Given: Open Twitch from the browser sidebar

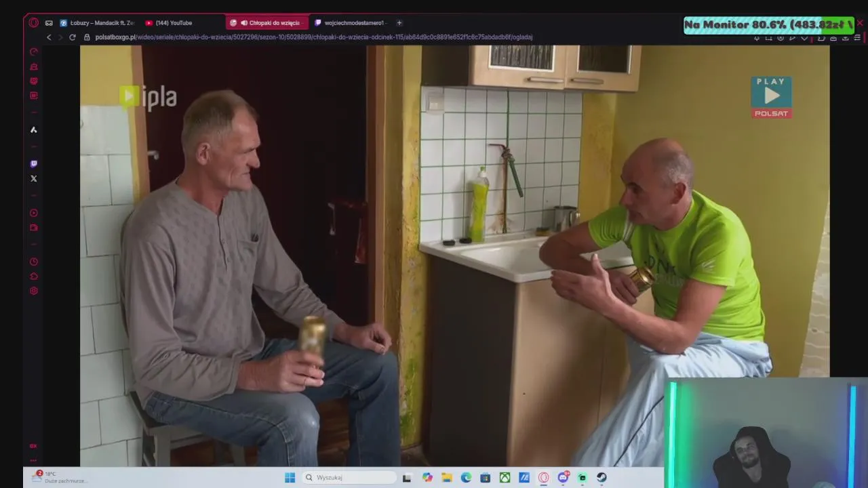Looking at the screenshot, I should (x=34, y=163).
